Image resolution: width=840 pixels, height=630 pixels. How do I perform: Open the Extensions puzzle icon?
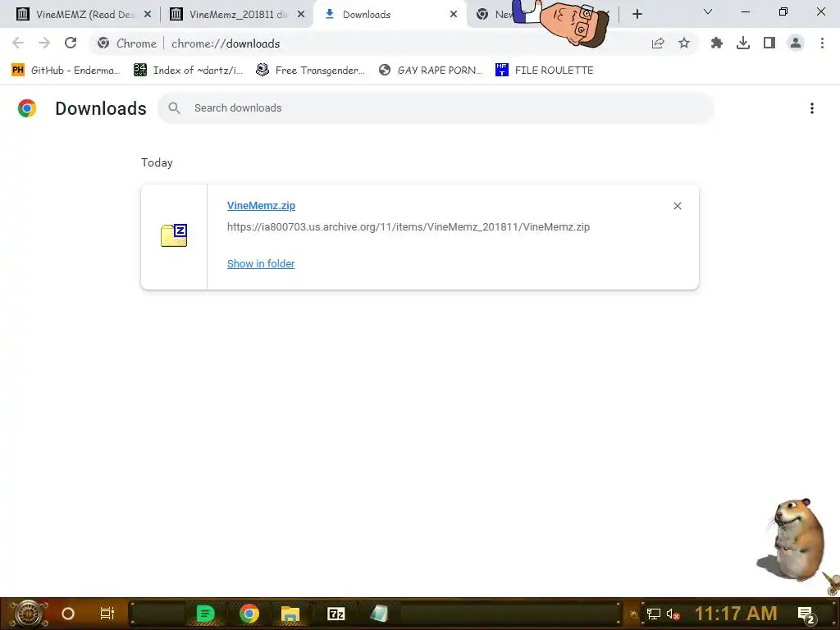(x=716, y=43)
